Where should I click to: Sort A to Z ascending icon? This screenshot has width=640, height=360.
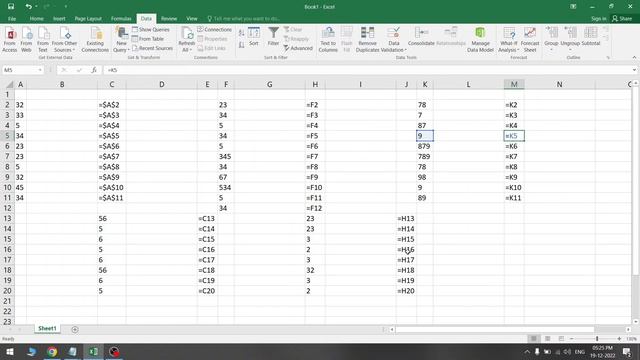[x=242, y=33]
